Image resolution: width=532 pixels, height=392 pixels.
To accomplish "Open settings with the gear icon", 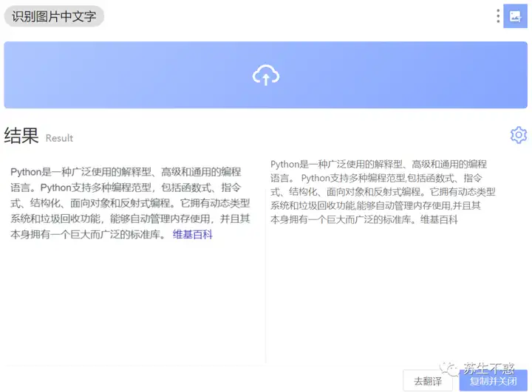I will point(519,135).
